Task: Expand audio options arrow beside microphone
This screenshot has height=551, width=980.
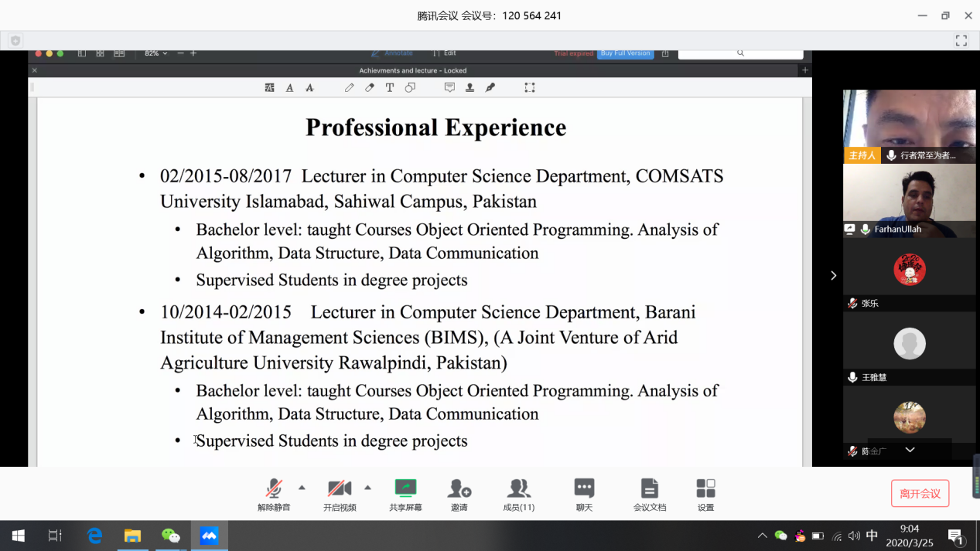Action: (302, 488)
